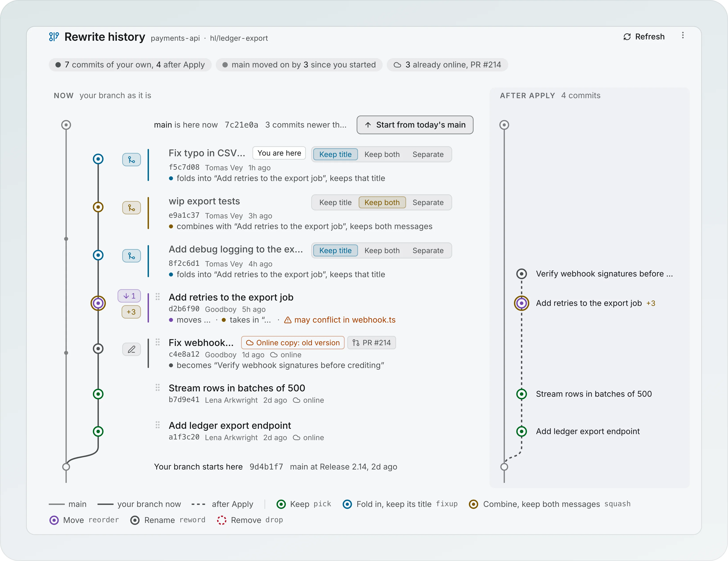Open the three-dot more options menu
The height and width of the screenshot is (561, 728).
[x=682, y=36]
